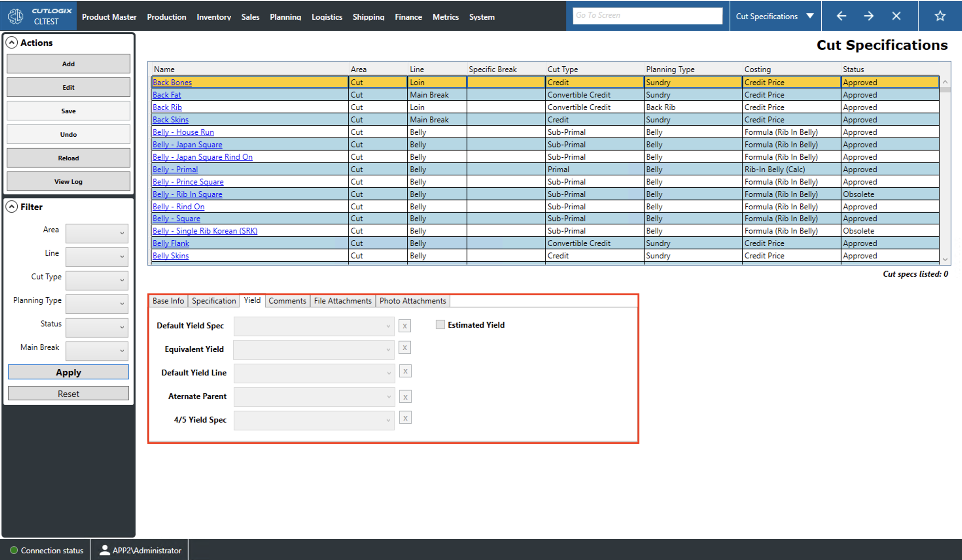Click the CUTLOGIX logo icon

pyautogui.click(x=15, y=16)
